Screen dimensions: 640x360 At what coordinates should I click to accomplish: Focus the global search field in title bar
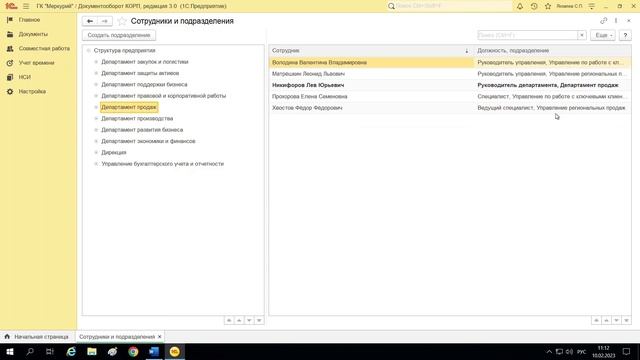click(x=453, y=6)
